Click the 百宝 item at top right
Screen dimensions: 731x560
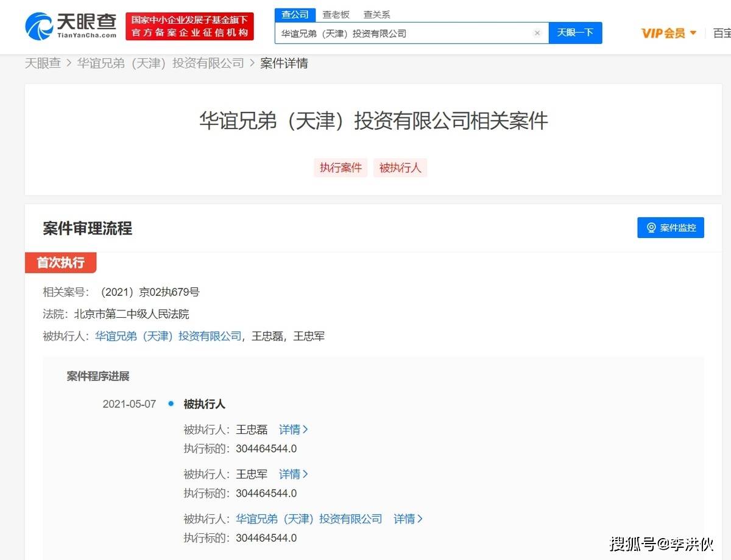[x=722, y=33]
